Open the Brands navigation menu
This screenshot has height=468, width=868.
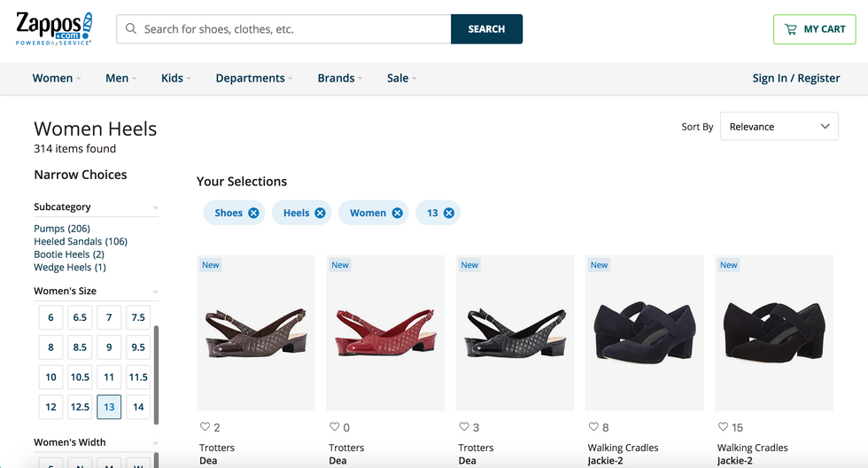(340, 78)
